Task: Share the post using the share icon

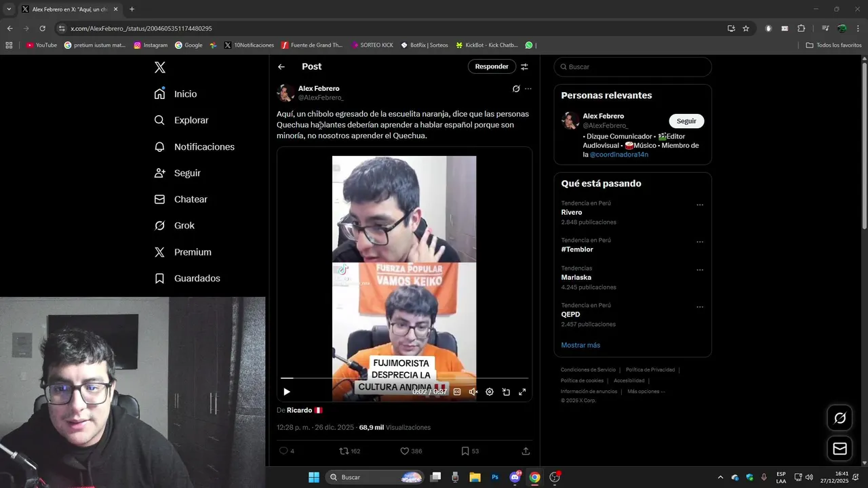Action: coord(526,451)
